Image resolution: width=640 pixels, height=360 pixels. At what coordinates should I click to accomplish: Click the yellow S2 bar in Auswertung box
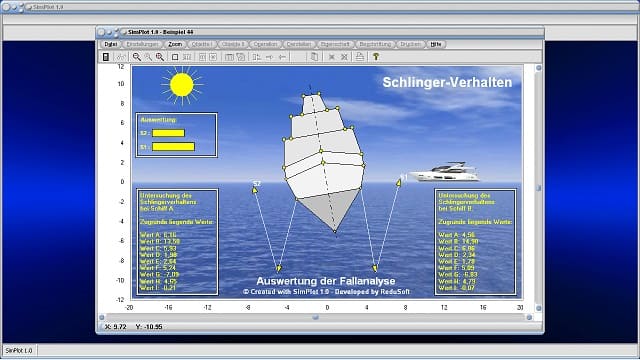pos(168,133)
